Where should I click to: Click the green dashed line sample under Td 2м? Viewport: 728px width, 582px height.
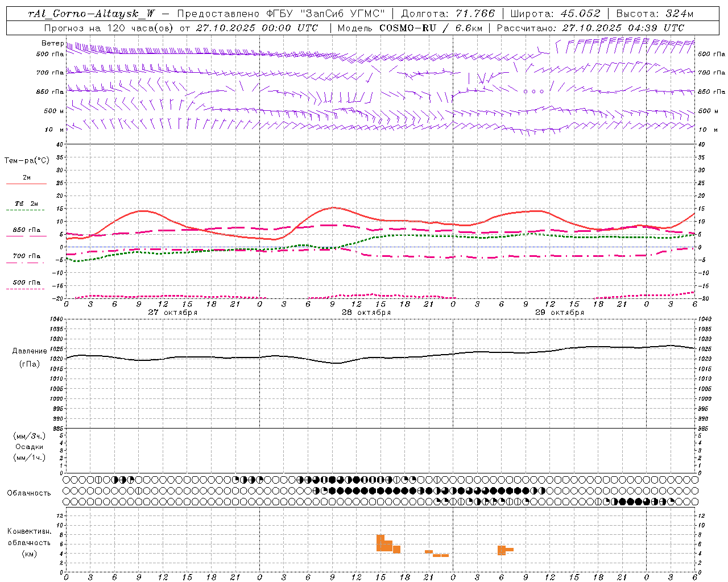pyautogui.click(x=25, y=210)
